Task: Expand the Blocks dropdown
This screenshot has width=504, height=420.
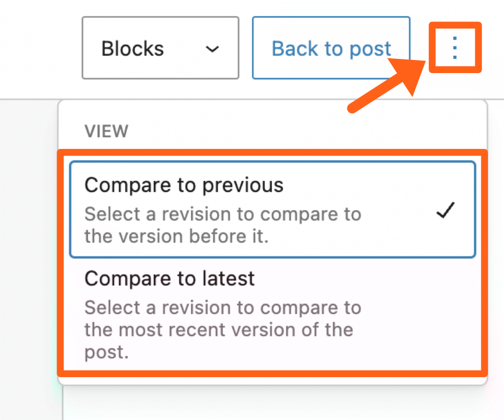Action: coord(160,48)
